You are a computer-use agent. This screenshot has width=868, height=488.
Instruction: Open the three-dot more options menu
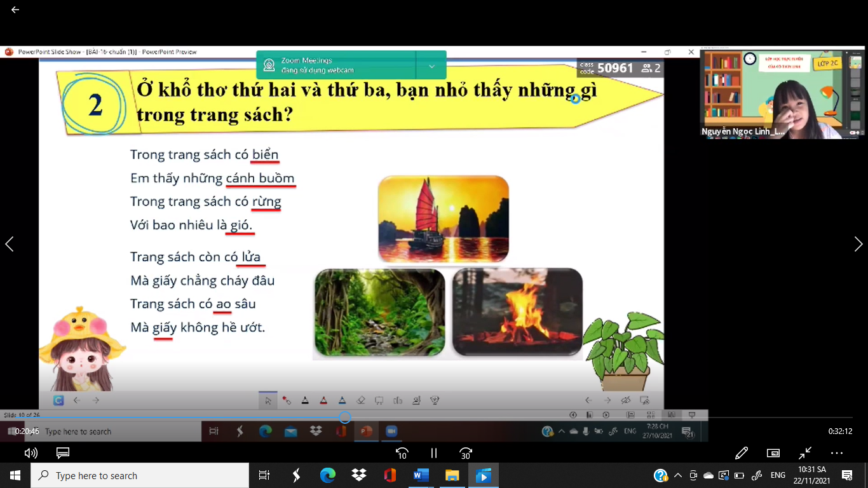click(x=837, y=453)
